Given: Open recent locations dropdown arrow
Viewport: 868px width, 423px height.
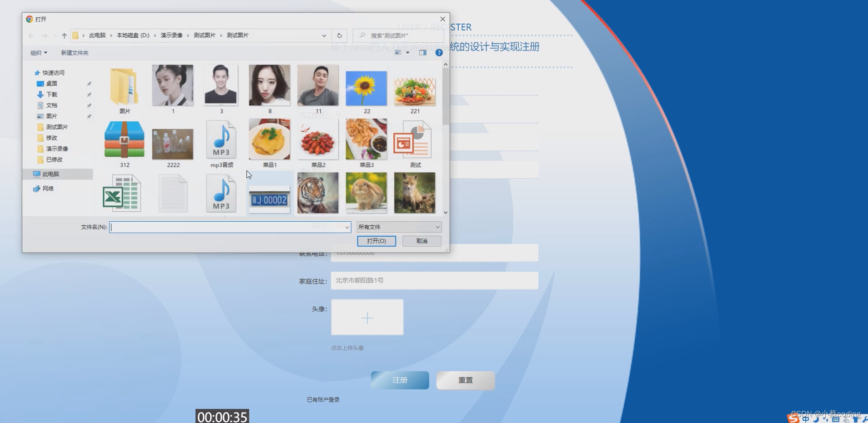Looking at the screenshot, I should tap(55, 35).
